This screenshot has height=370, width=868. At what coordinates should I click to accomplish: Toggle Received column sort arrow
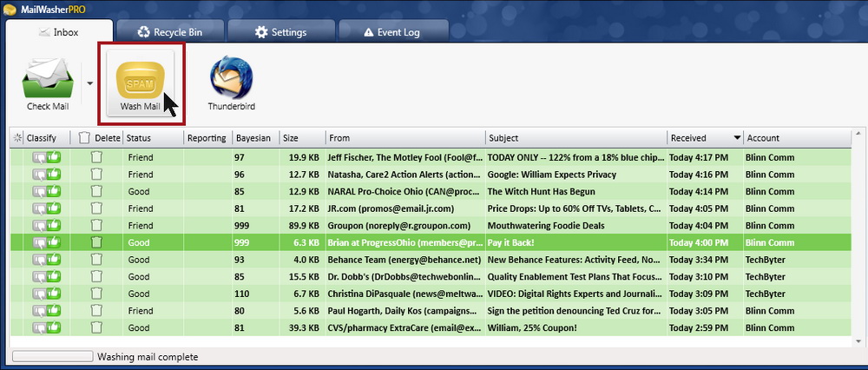tap(737, 138)
